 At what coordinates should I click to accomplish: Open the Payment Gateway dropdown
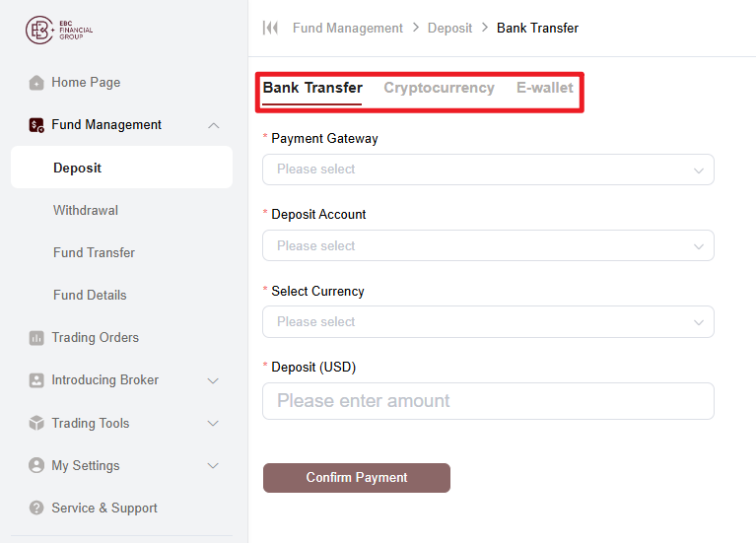coord(488,170)
